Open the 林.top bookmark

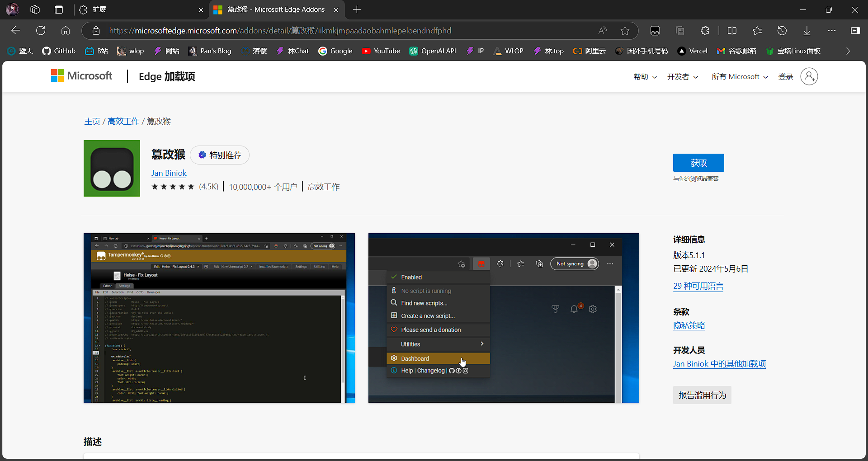[x=548, y=51]
